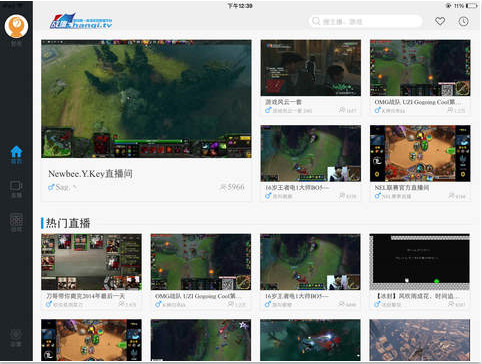Open the aerial city view stream thumbnail
The image size is (482, 364).
[420, 340]
